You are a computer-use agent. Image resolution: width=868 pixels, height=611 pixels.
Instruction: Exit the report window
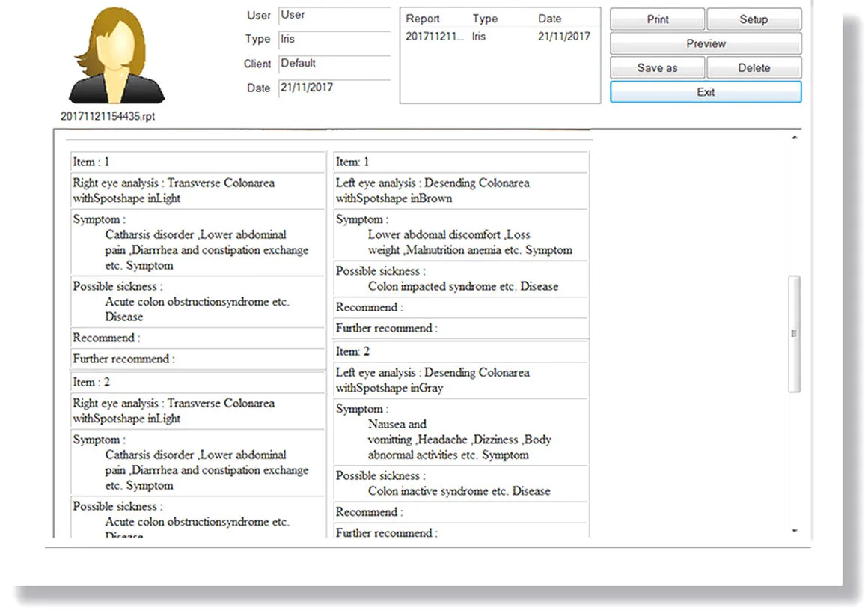click(705, 92)
